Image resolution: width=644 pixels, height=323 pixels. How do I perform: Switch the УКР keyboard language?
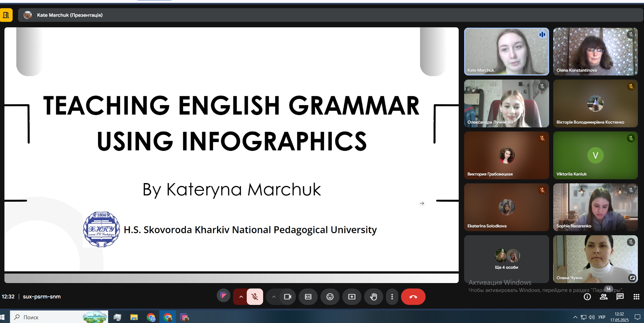602,317
